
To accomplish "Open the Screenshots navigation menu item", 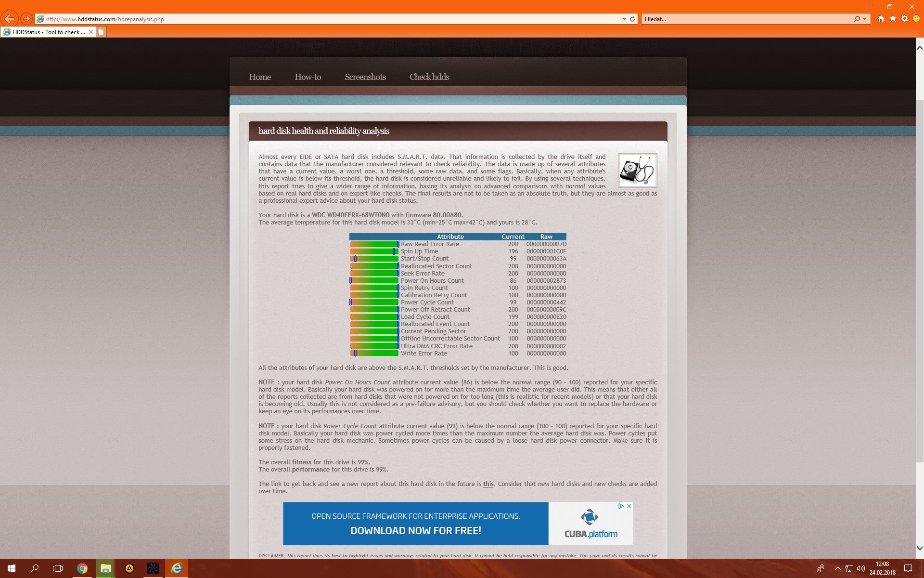I will coord(365,77).
